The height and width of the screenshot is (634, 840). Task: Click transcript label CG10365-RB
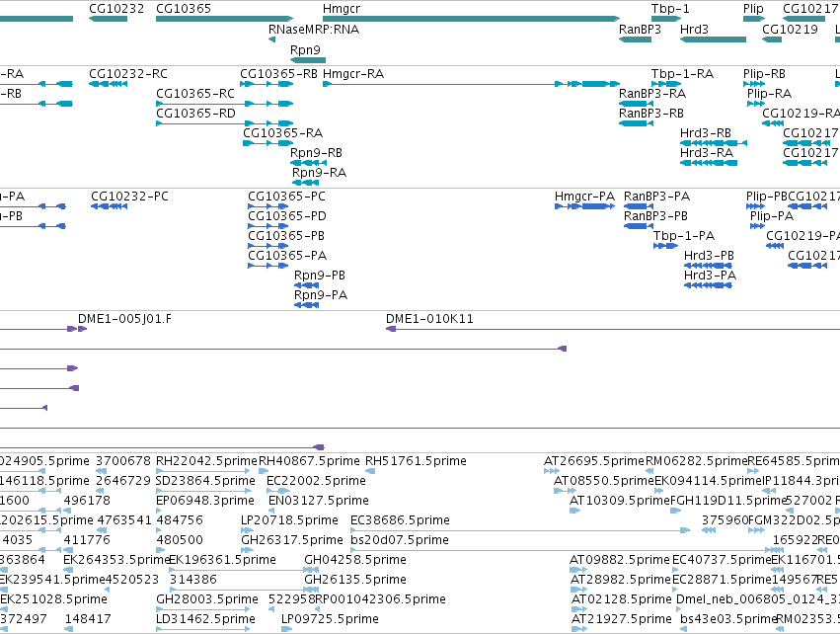(x=278, y=73)
